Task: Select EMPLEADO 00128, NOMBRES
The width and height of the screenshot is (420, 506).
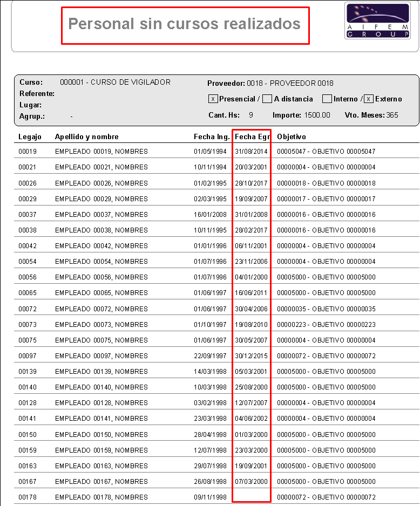Action: tap(101, 403)
